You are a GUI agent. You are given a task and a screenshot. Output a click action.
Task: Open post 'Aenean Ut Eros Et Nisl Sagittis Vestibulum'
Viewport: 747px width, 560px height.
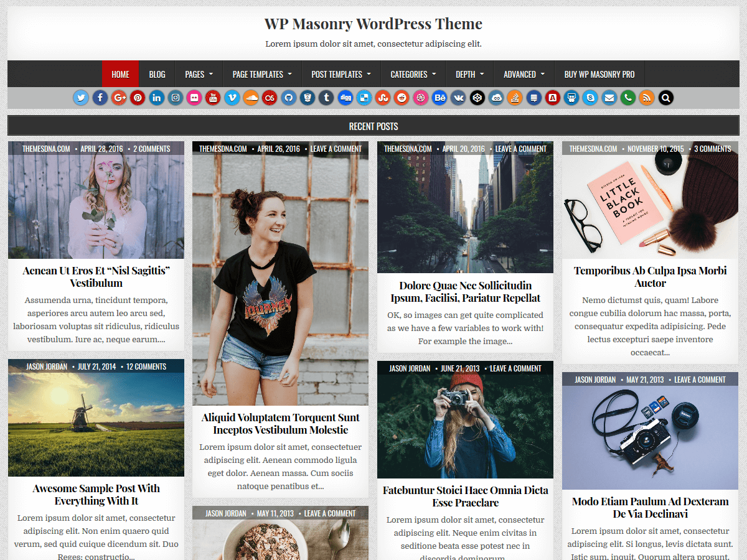[96, 277]
